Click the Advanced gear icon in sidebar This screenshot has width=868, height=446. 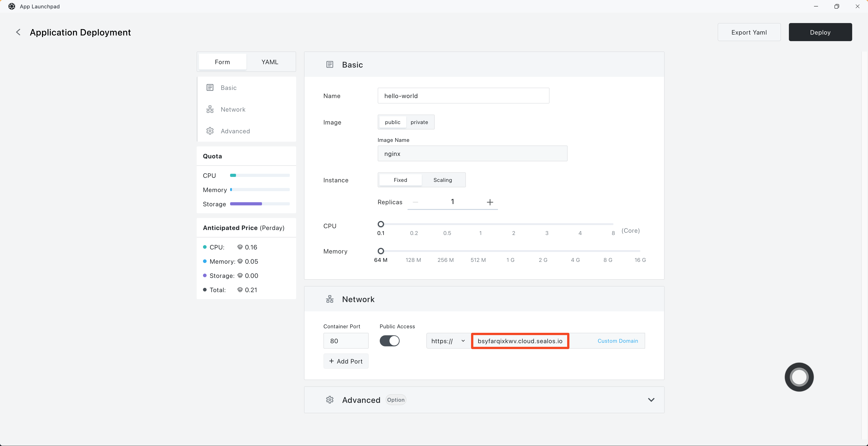click(210, 131)
